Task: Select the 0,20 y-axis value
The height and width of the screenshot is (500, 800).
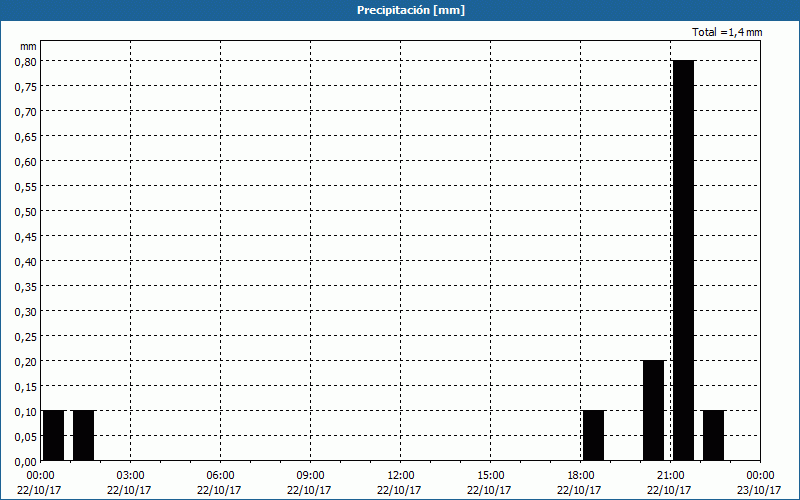Action: 26,361
